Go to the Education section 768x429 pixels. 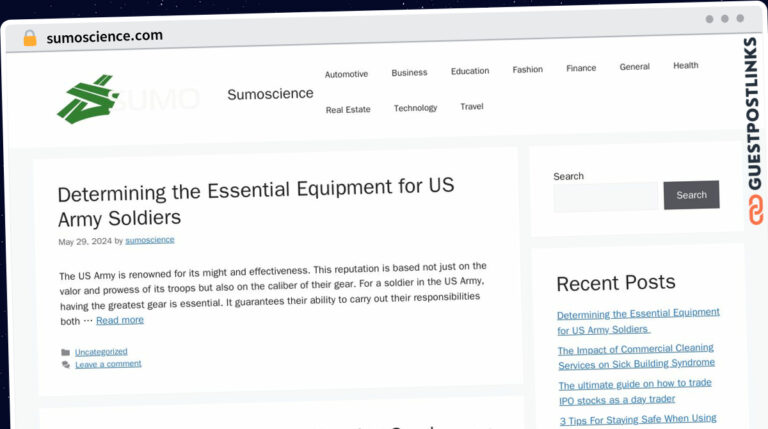tap(470, 71)
